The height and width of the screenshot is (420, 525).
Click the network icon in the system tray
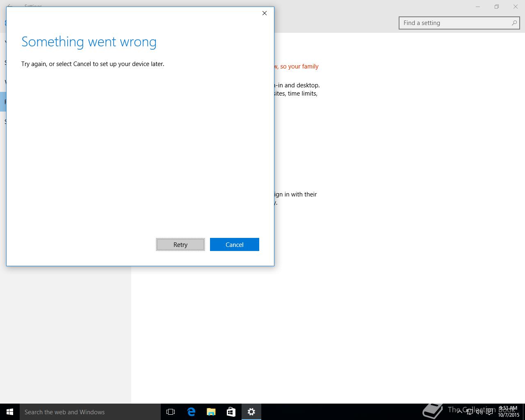point(470,412)
